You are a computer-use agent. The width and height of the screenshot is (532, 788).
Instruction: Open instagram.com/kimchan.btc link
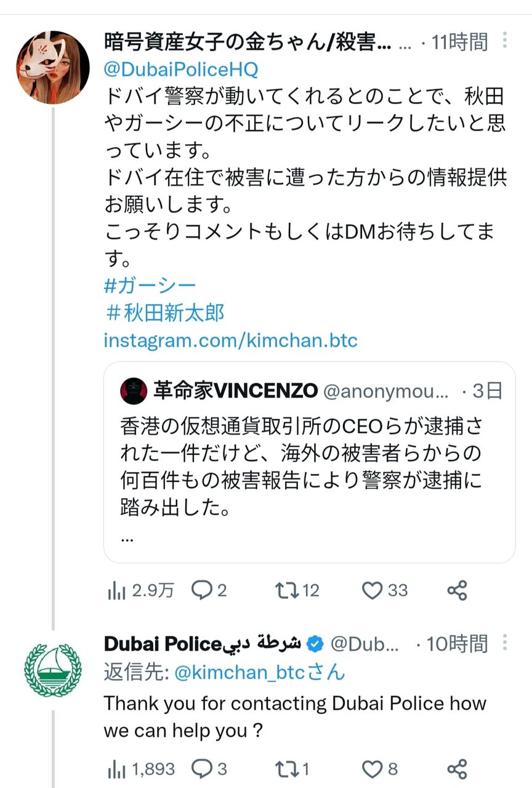pyautogui.click(x=230, y=340)
